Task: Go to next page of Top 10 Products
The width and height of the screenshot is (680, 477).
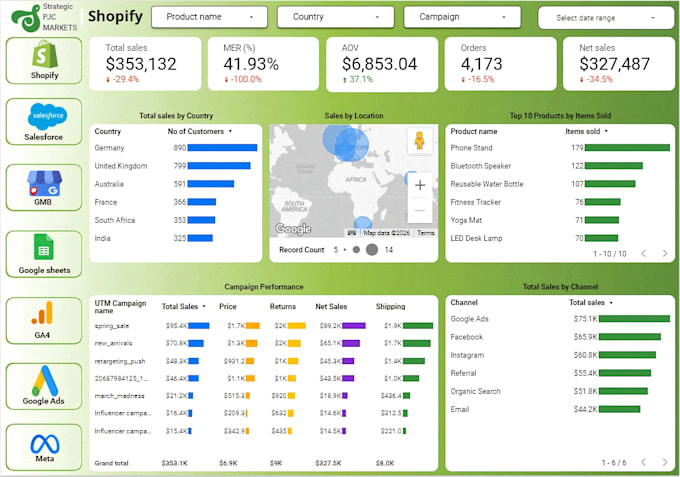Action: click(664, 253)
